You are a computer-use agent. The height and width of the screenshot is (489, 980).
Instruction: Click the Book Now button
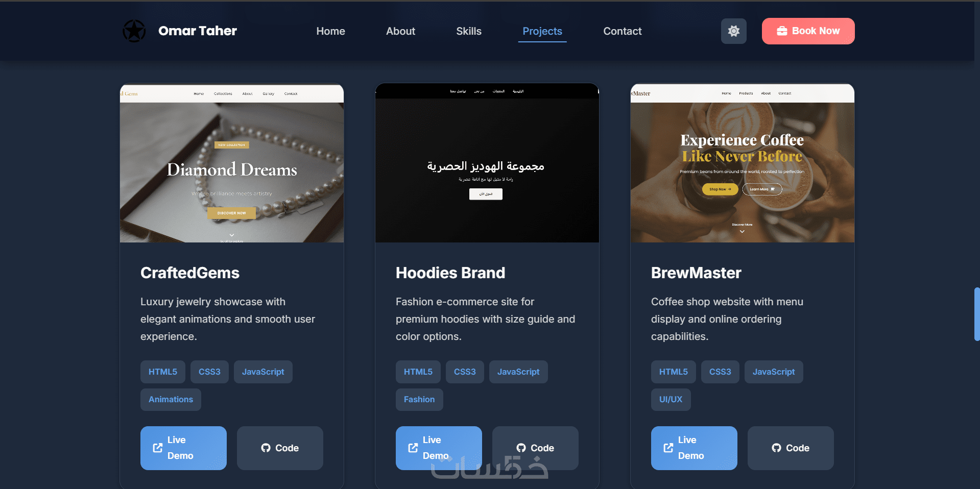coord(808,31)
